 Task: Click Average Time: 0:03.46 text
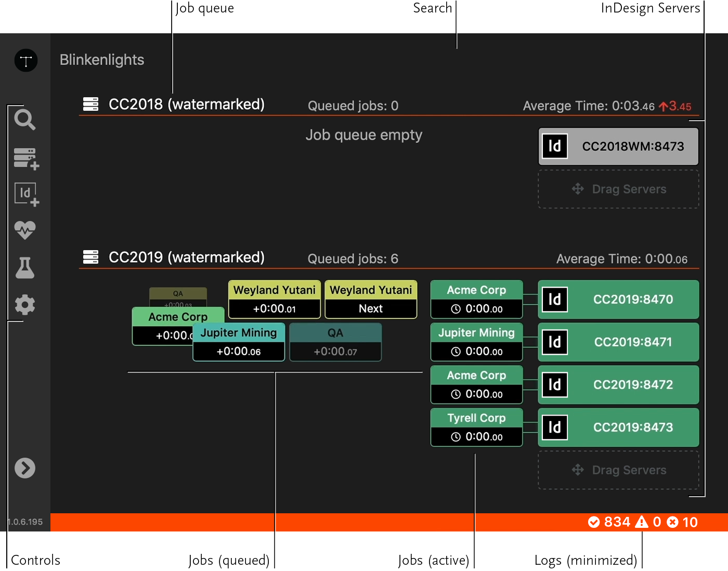click(589, 106)
